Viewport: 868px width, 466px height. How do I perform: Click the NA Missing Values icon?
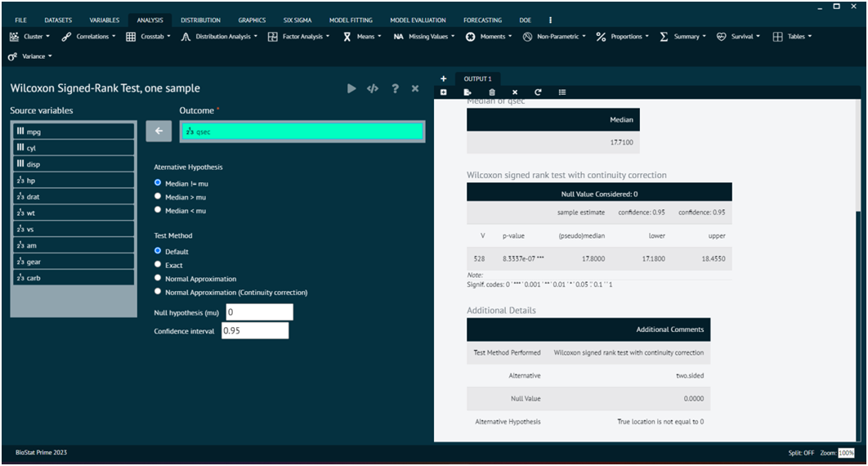(x=399, y=37)
